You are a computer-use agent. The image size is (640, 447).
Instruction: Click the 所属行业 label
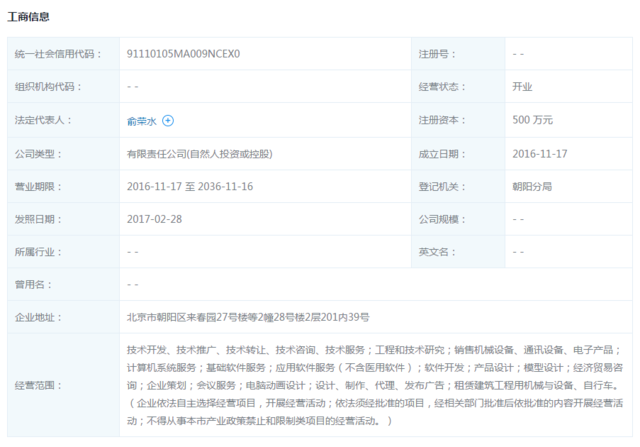[x=38, y=252]
